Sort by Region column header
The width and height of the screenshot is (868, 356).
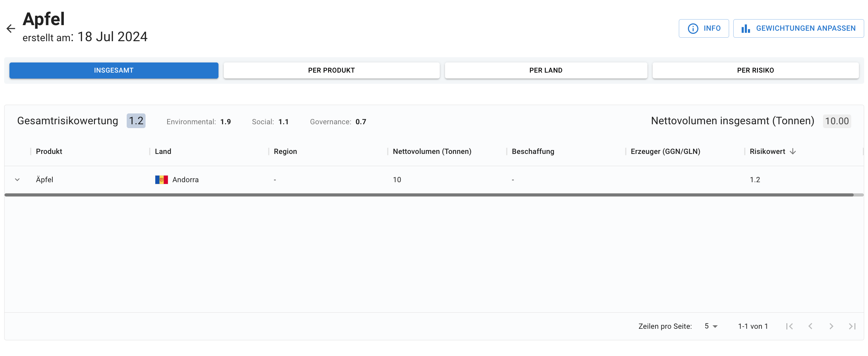[285, 151]
